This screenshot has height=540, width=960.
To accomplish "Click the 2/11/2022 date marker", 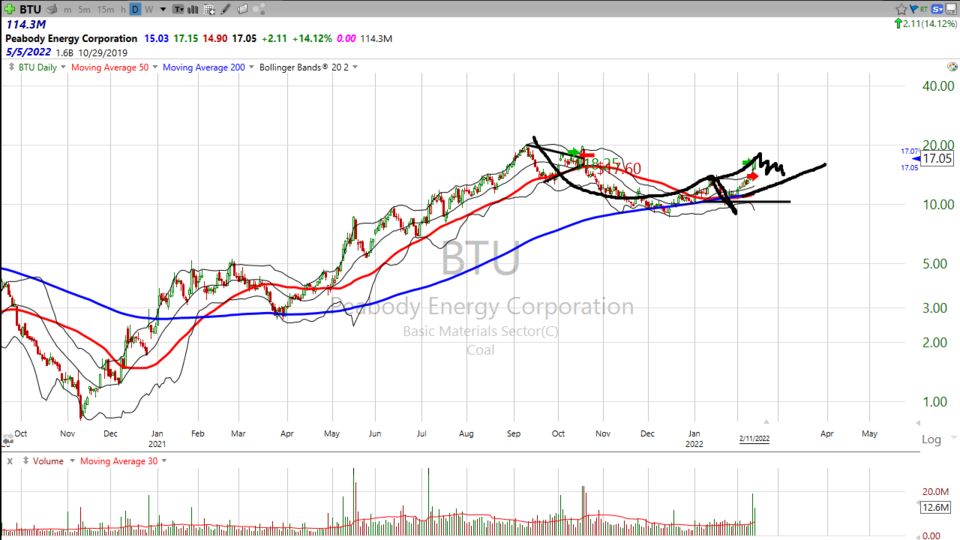I will (754, 438).
